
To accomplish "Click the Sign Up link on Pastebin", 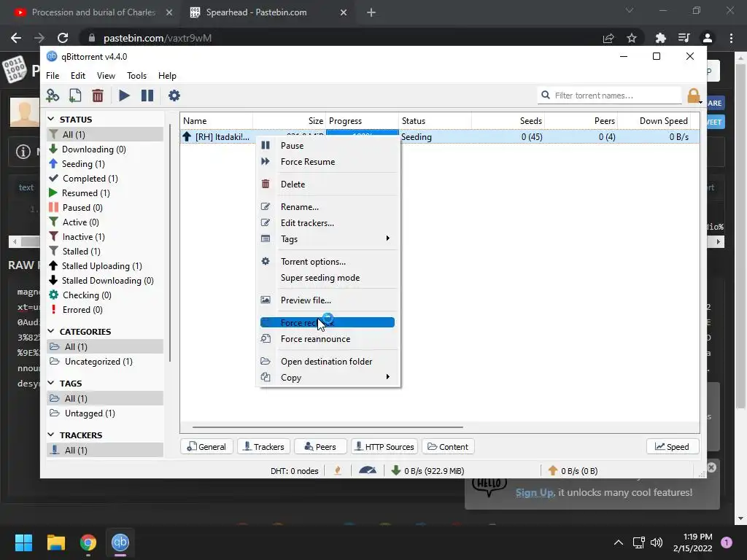I will coord(535,492).
